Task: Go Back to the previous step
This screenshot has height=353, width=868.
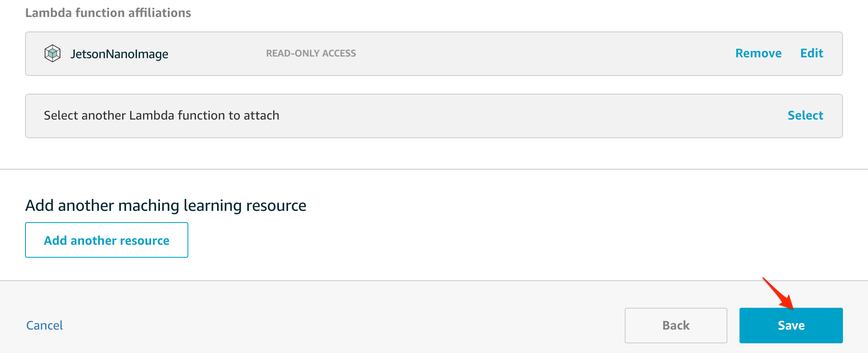Action: click(676, 326)
